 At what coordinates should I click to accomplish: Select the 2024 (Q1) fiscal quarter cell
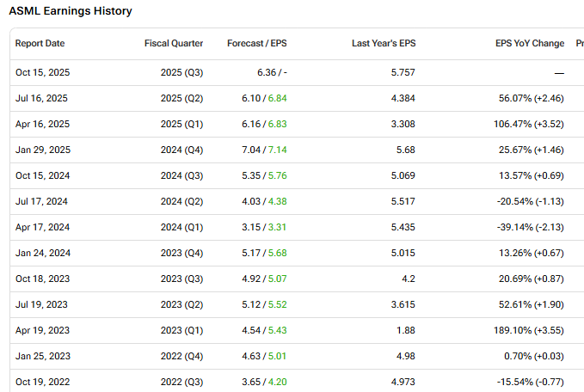182,228
